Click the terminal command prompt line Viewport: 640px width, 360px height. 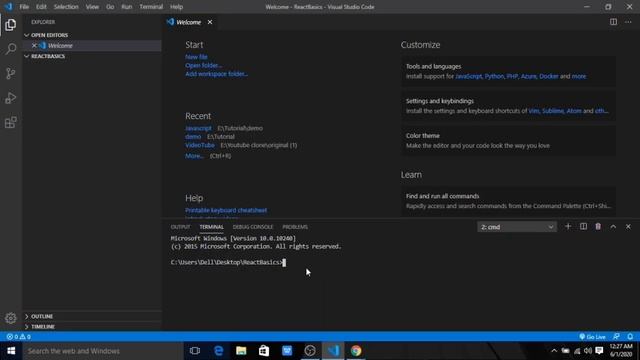(228, 262)
